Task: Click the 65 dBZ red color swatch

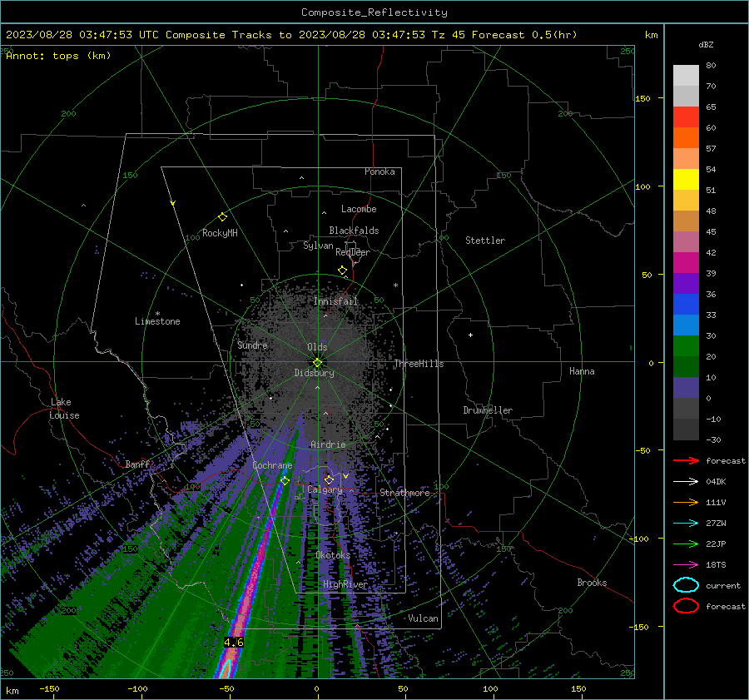Action: [x=686, y=117]
